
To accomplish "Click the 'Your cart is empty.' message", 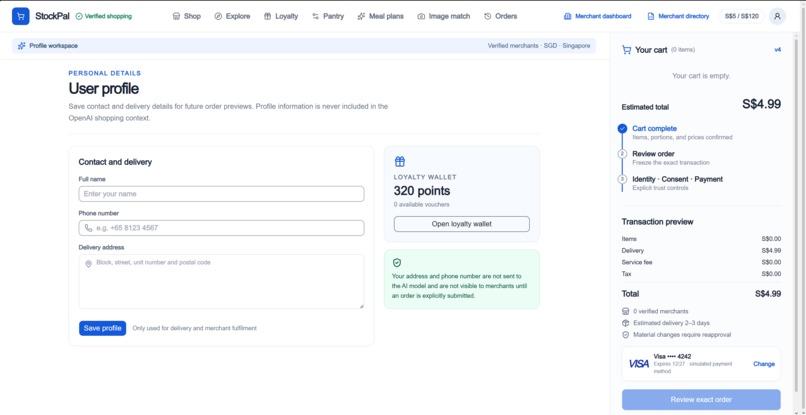I will coord(701,76).
